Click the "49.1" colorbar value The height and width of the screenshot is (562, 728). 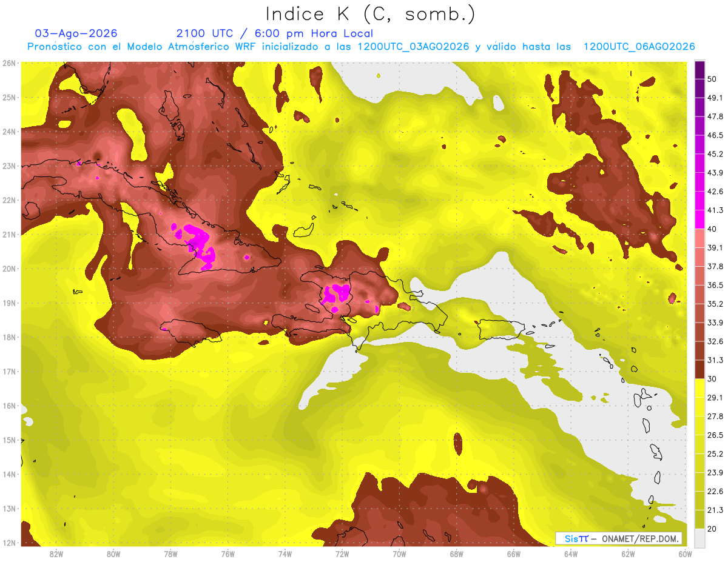715,98
